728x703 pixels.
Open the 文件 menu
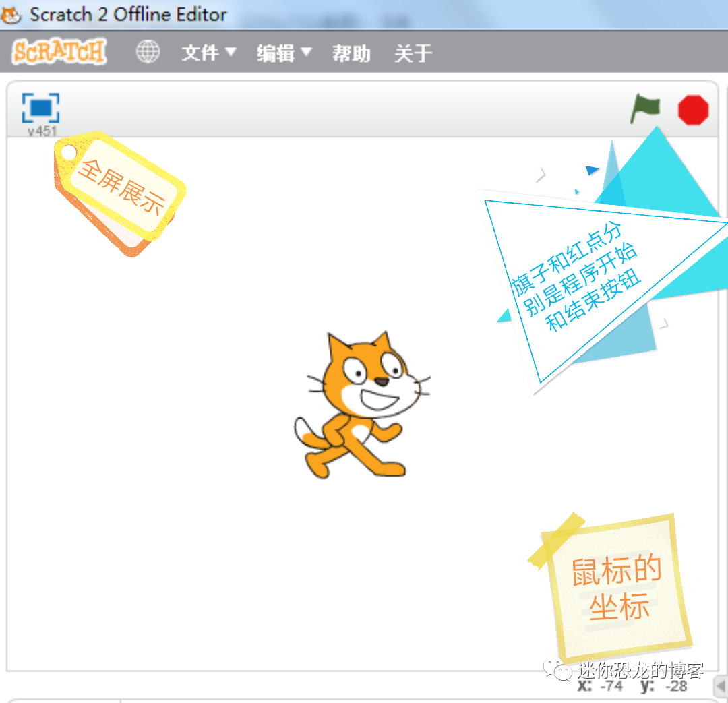pos(208,53)
